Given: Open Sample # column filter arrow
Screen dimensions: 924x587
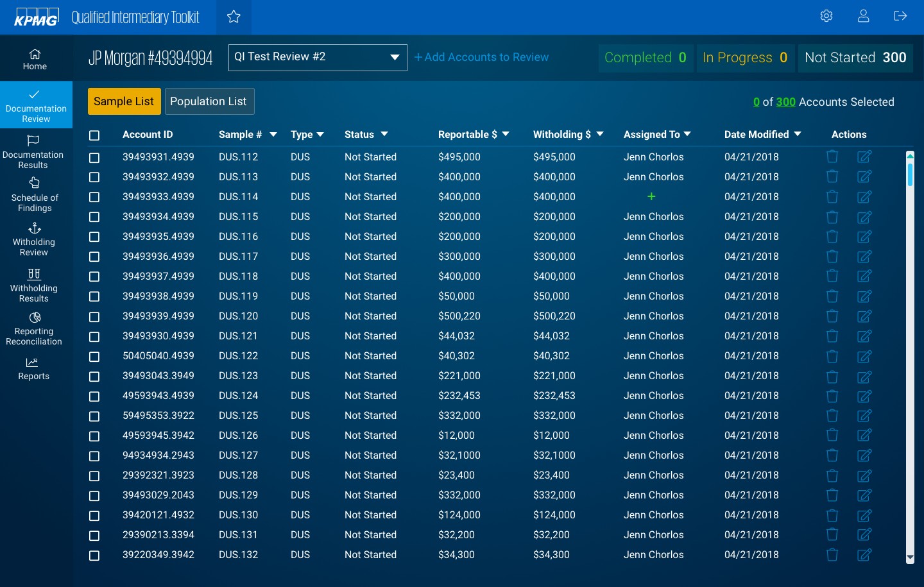Looking at the screenshot, I should pos(273,135).
